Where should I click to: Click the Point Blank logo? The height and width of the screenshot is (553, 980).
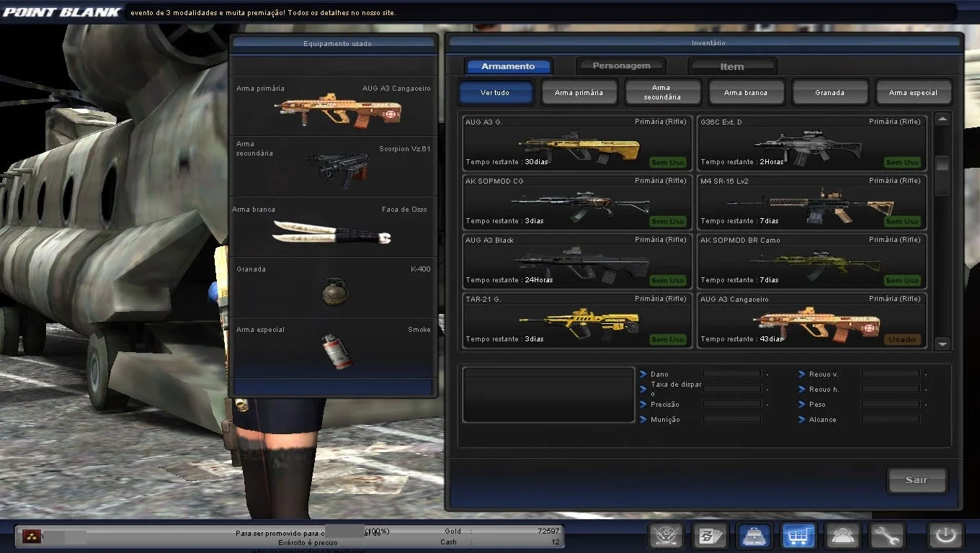tap(62, 12)
